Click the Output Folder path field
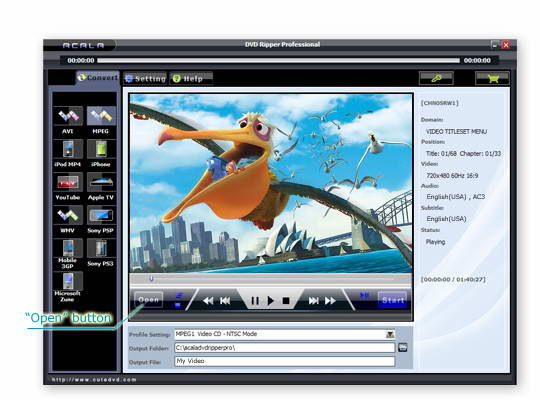This screenshot has height=400, width=540. tap(284, 348)
